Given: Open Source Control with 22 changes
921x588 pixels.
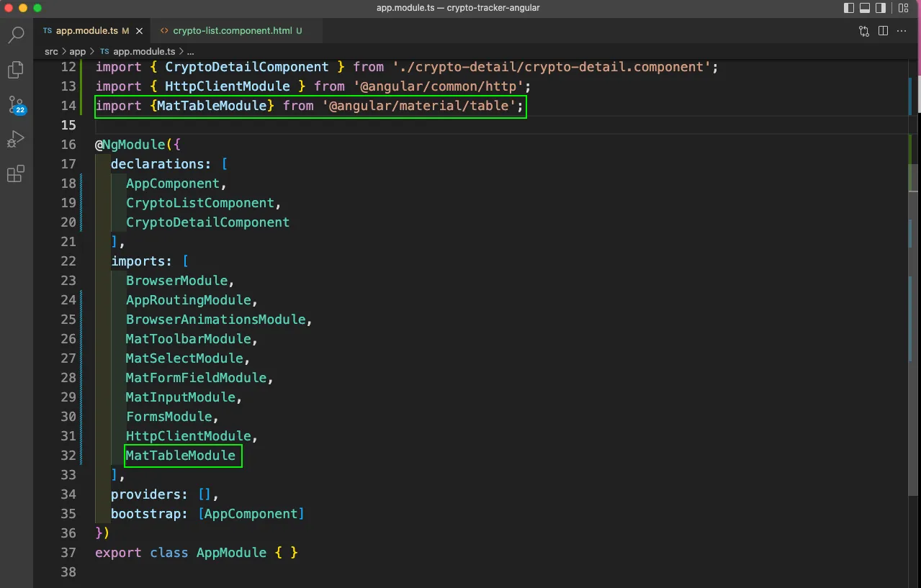Looking at the screenshot, I should click(x=16, y=104).
